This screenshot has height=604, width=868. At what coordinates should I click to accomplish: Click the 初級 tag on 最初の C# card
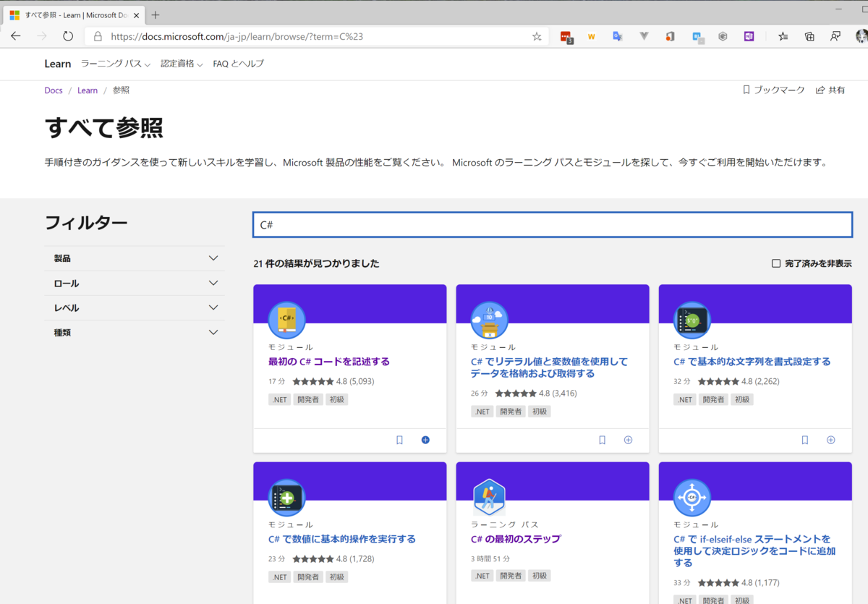pos(336,399)
